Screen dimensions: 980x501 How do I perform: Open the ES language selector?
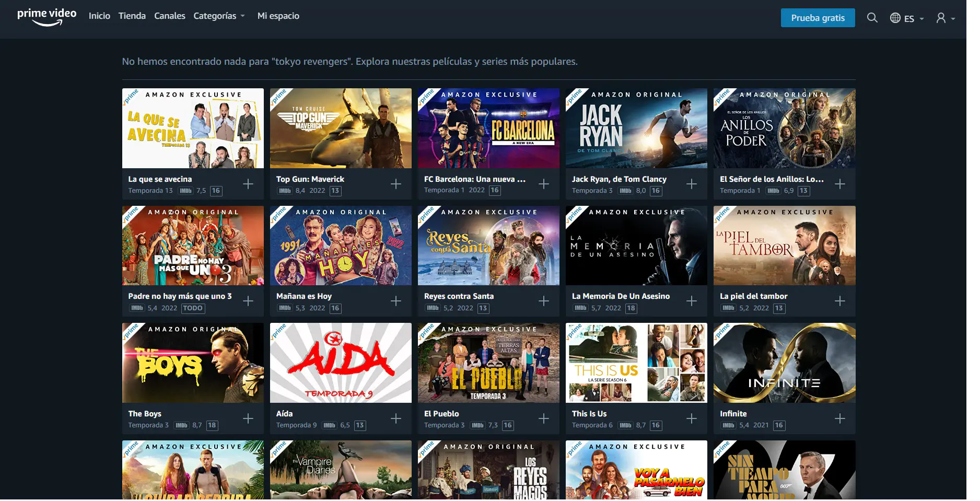coord(907,18)
